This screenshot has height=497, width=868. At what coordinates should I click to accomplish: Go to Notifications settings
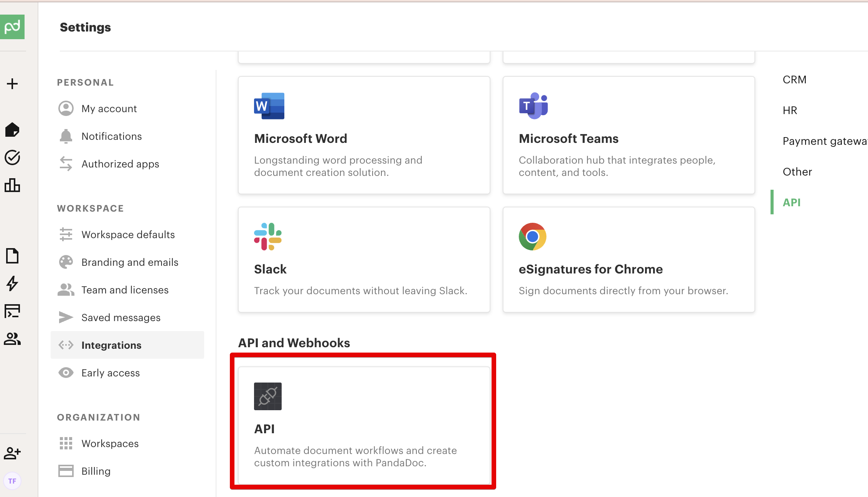point(111,136)
